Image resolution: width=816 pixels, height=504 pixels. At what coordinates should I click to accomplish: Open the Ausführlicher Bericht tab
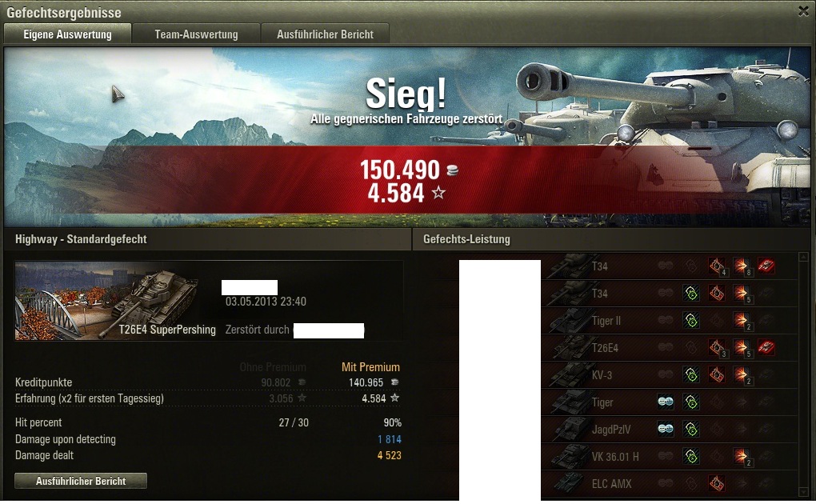[x=326, y=34]
